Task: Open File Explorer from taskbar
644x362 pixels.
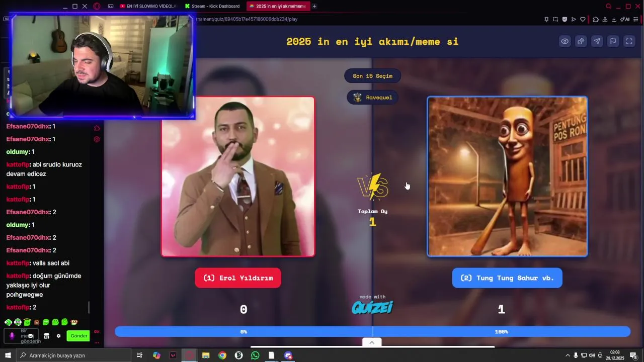Action: click(206, 355)
